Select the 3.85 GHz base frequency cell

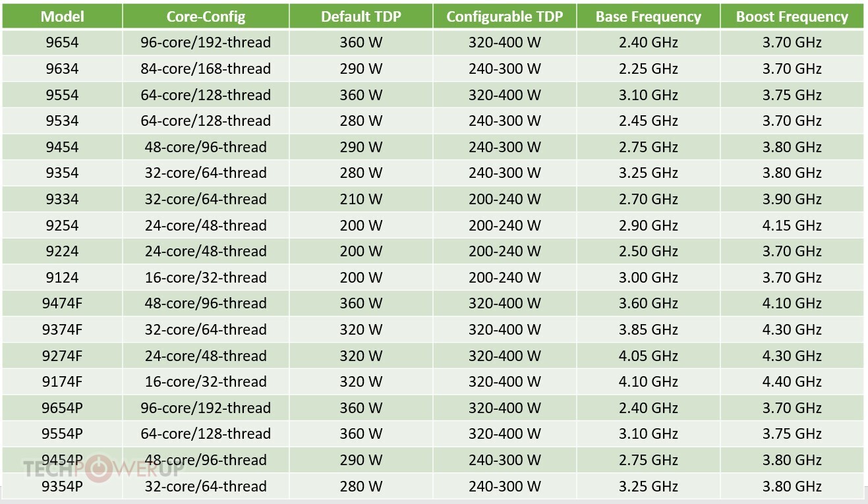tap(648, 329)
